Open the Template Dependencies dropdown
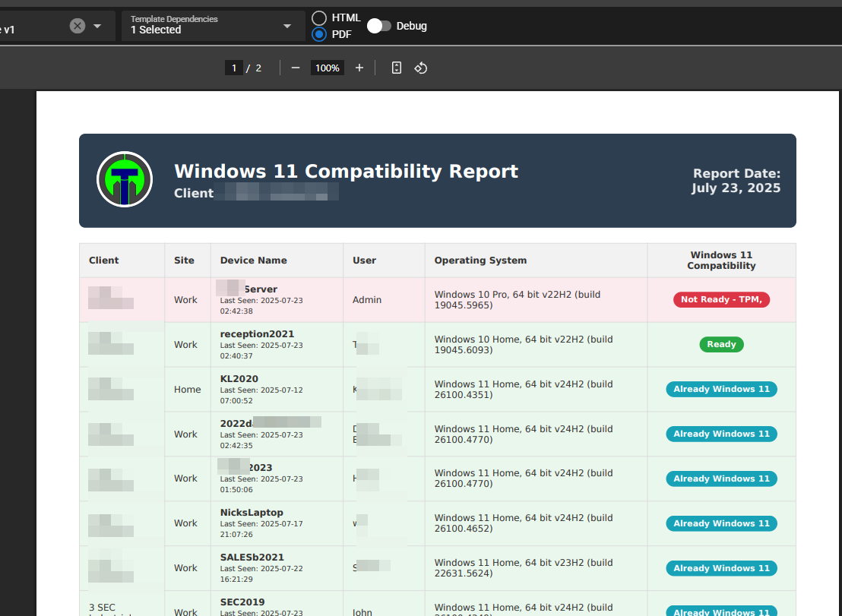 point(213,26)
